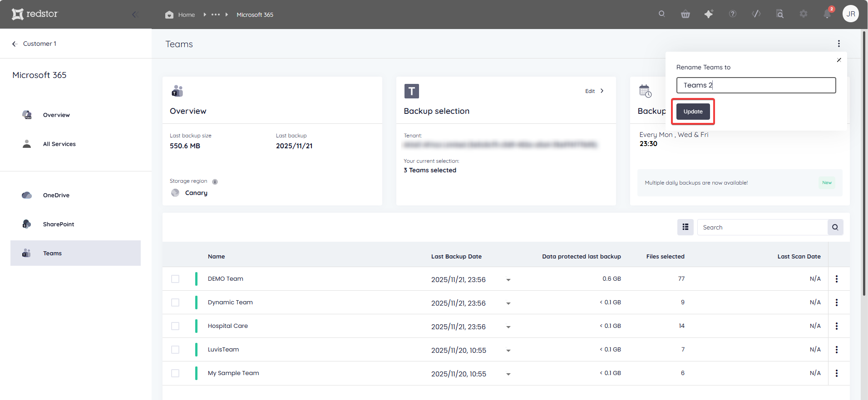The image size is (868, 400).
Task: Select Overview in the sidebar
Action: pos(56,115)
